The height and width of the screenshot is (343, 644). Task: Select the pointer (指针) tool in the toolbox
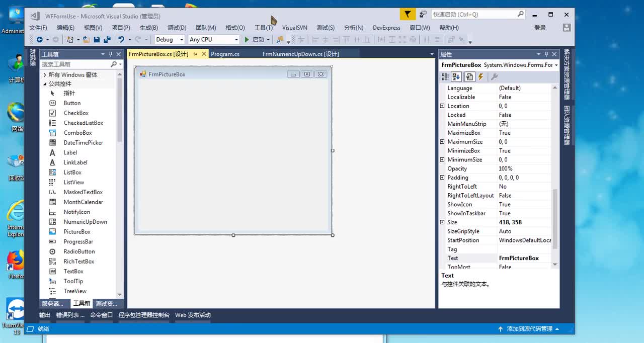click(x=69, y=93)
